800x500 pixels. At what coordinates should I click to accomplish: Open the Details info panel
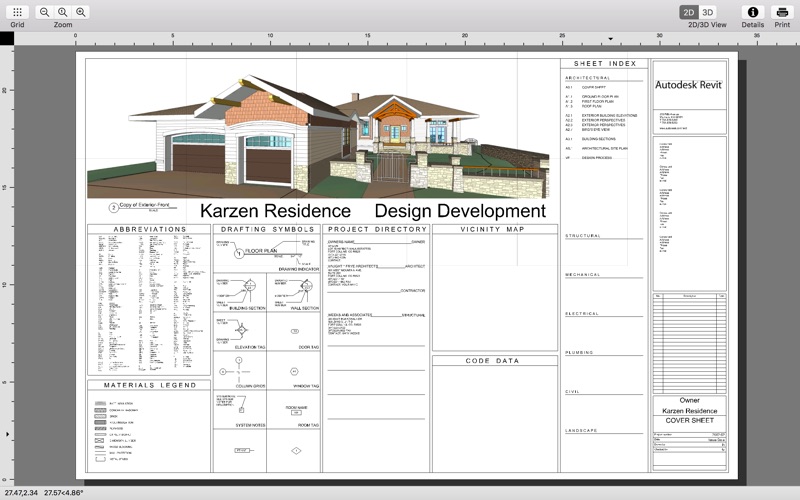point(753,12)
